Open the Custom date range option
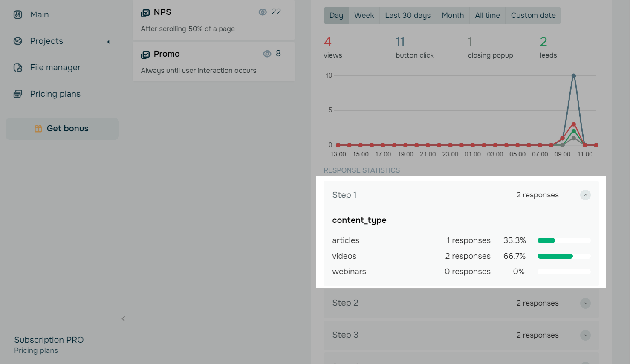The image size is (630, 364). (x=533, y=15)
